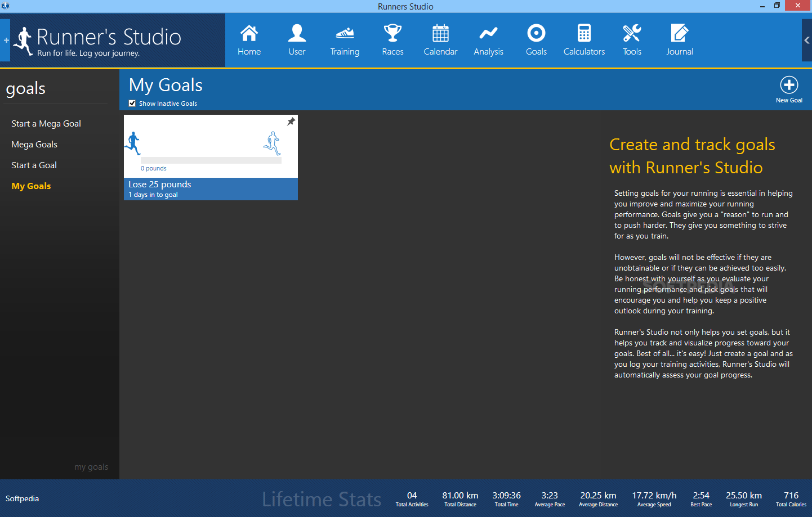Image resolution: width=812 pixels, height=517 pixels.
Task: Select the Goals target icon
Action: [x=536, y=34]
